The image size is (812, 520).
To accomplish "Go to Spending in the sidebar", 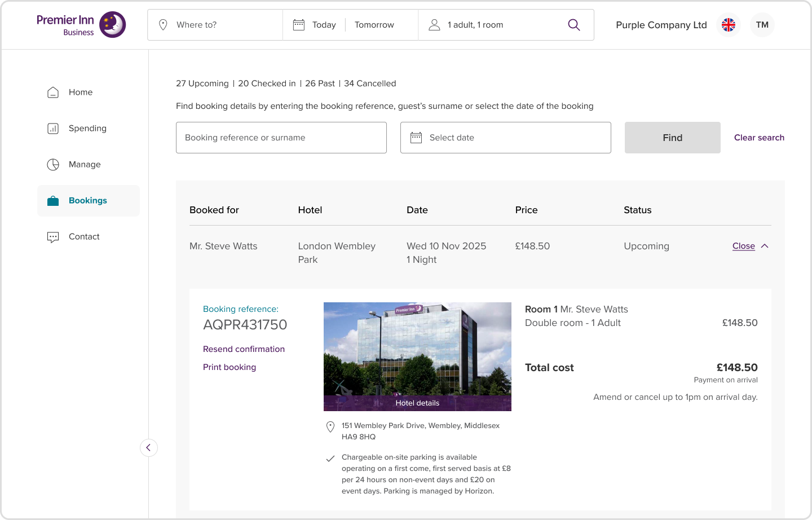I will point(88,129).
